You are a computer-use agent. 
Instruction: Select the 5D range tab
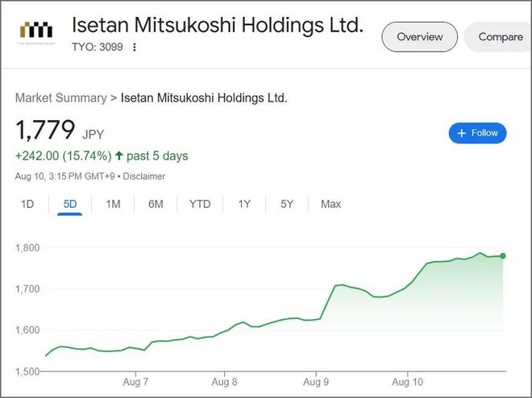(x=70, y=204)
